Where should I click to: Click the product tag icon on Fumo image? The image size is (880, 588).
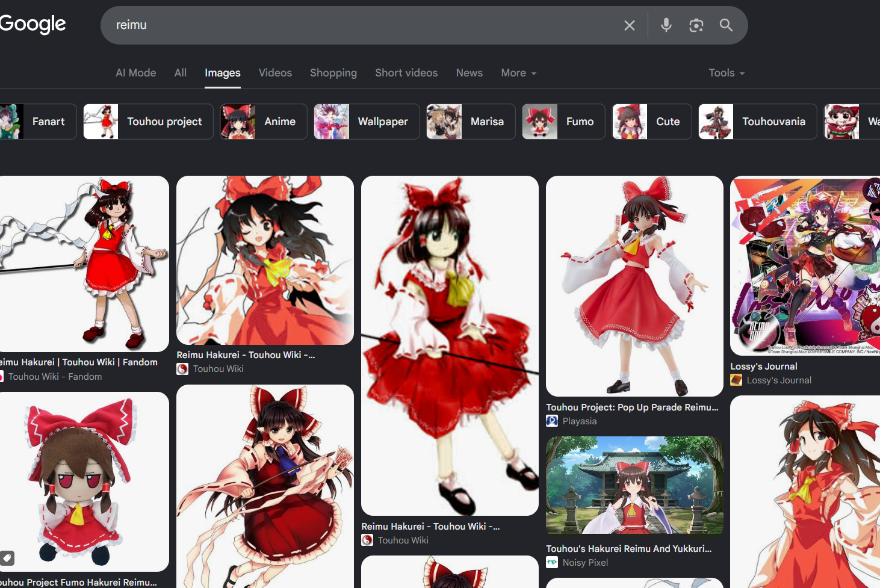tap(7, 558)
